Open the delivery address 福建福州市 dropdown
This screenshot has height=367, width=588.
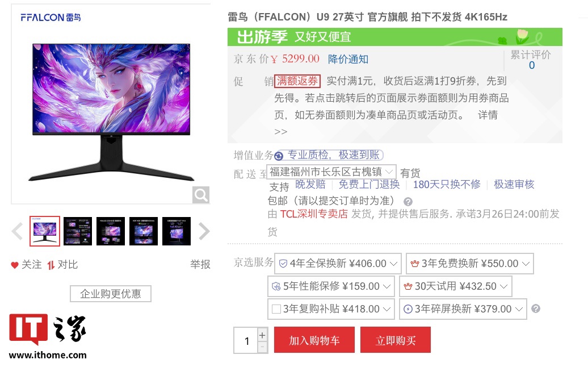(331, 172)
